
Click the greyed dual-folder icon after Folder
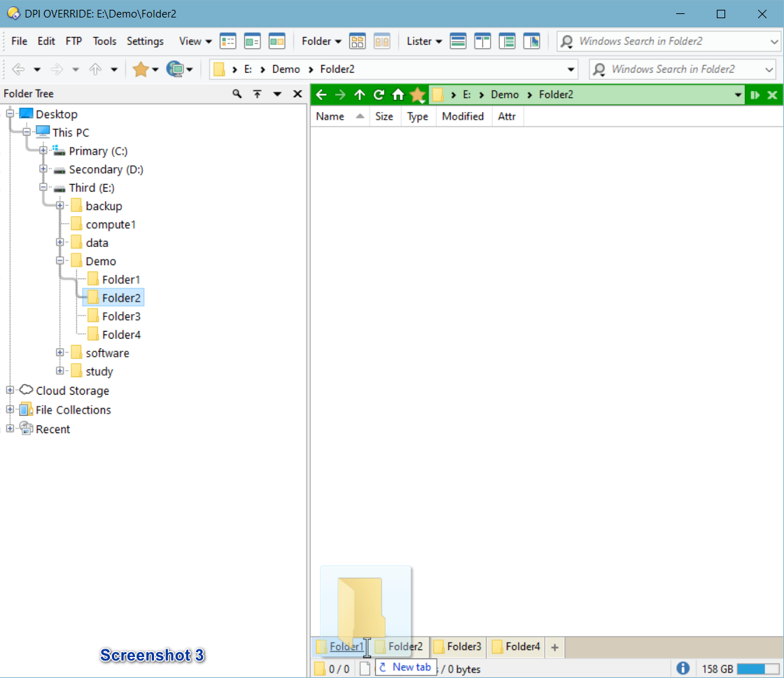[382, 41]
